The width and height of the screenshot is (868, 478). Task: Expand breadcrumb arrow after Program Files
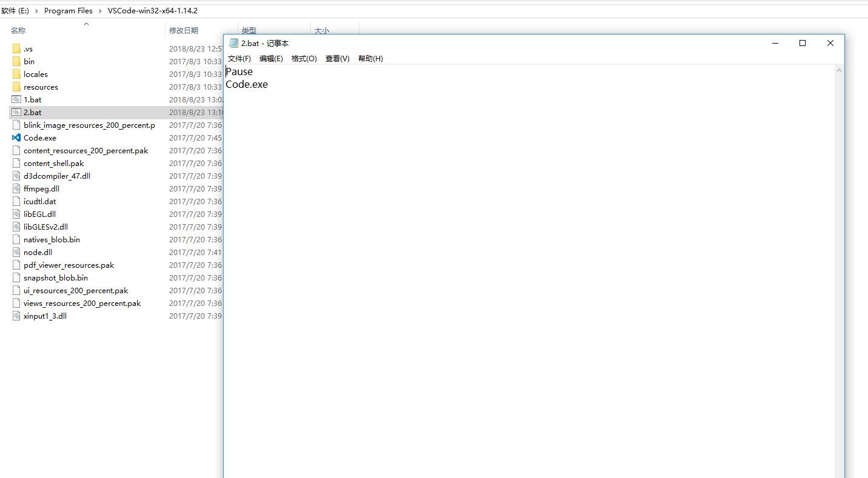[100, 11]
